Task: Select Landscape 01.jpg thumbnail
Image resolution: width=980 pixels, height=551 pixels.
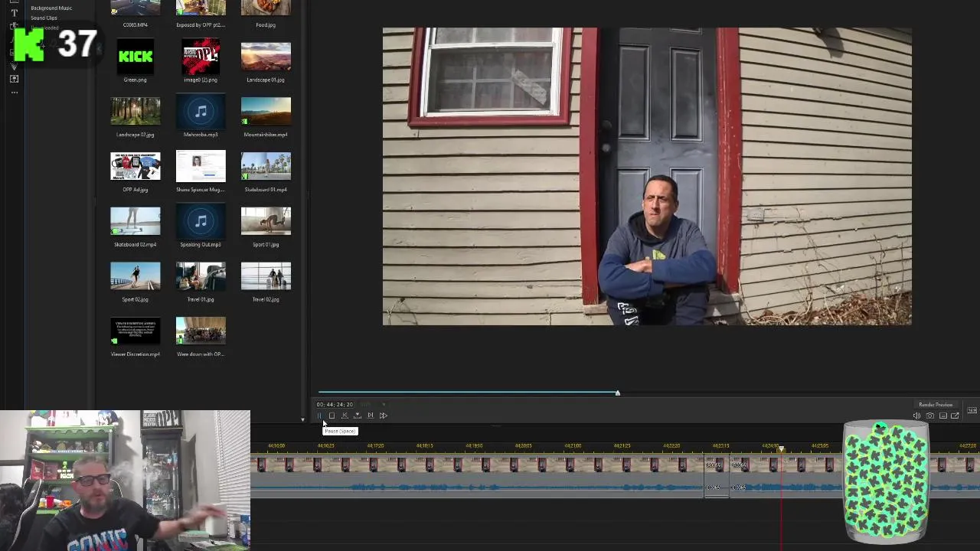Action: [x=266, y=57]
